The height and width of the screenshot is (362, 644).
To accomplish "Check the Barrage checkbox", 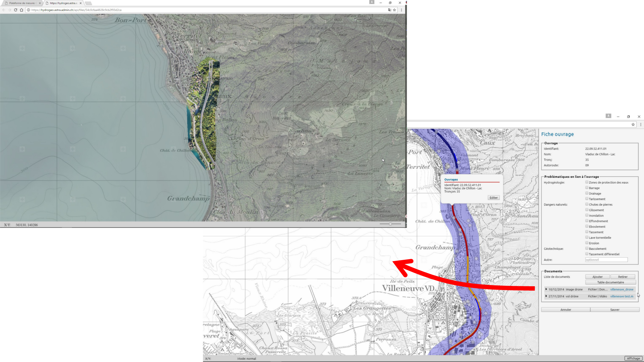I will [x=587, y=188].
